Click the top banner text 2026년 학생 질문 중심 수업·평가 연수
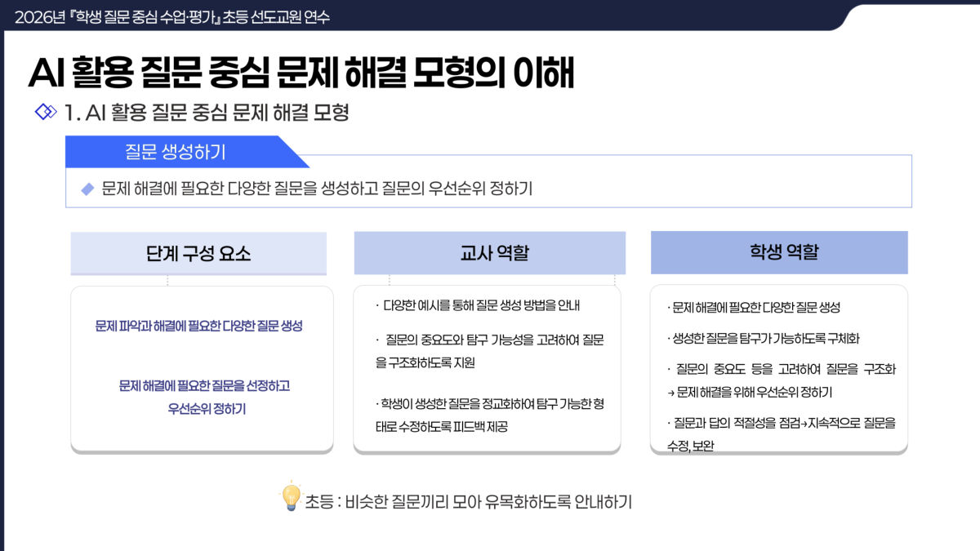980x551 pixels. coord(172,16)
